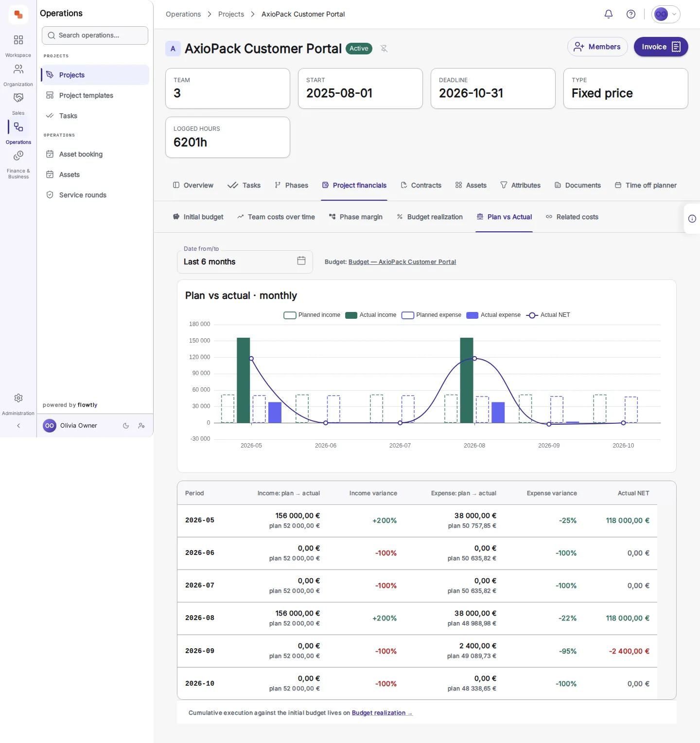The height and width of the screenshot is (743, 700).
Task: Select the Team costs over time sub-tab
Action: click(x=276, y=217)
